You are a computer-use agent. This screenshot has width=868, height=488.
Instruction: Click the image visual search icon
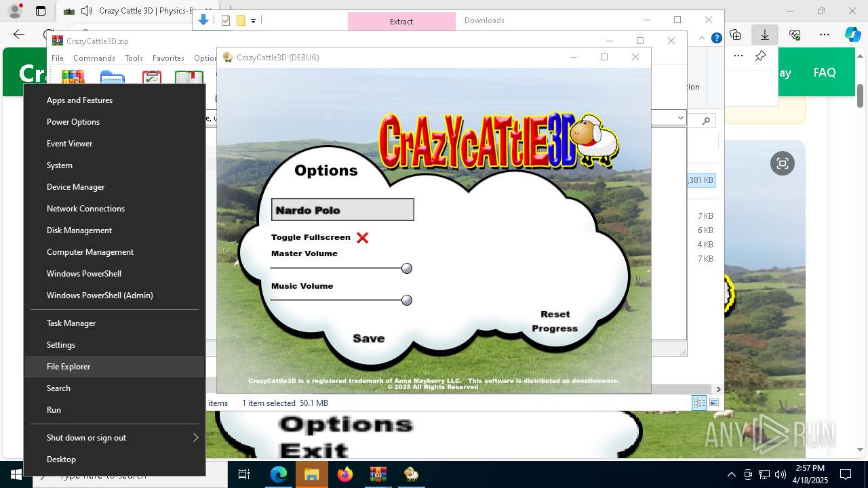point(783,163)
